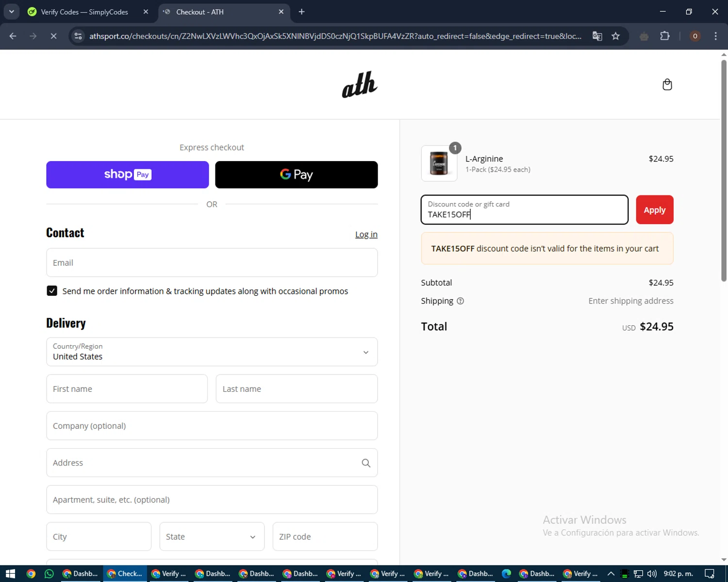Open the Chrome extensions puzzle icon
This screenshot has width=728, height=582.
coord(664,36)
